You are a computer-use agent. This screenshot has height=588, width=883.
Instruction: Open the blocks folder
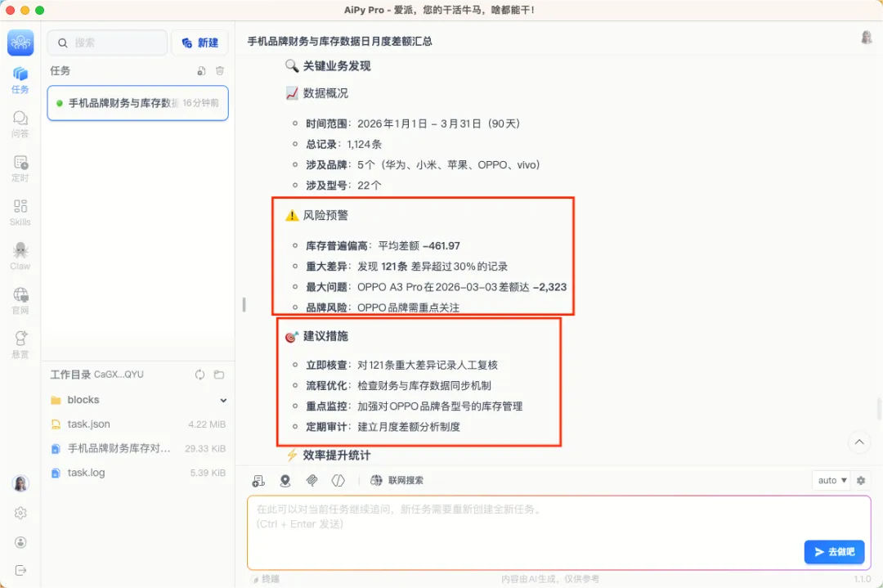(138, 400)
